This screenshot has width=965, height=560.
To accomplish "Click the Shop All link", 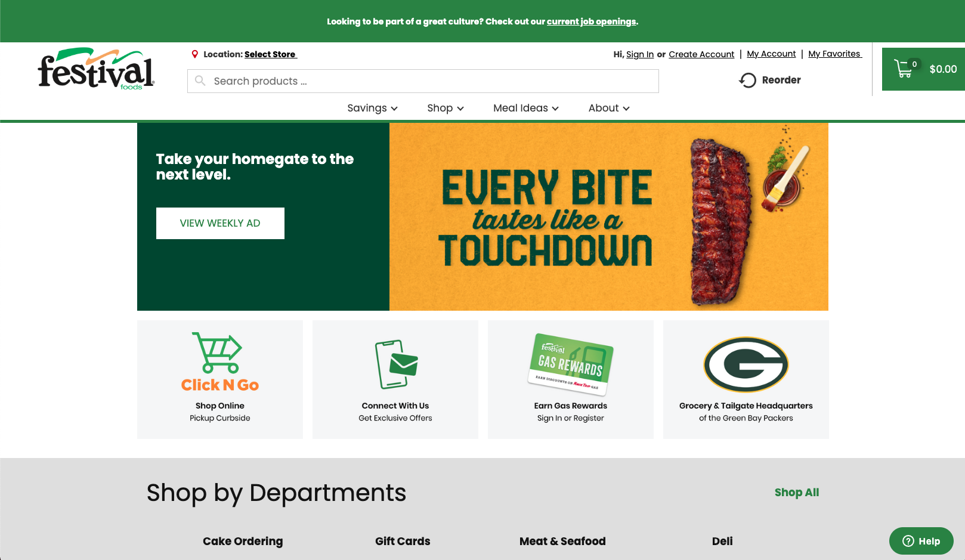I will tap(797, 493).
